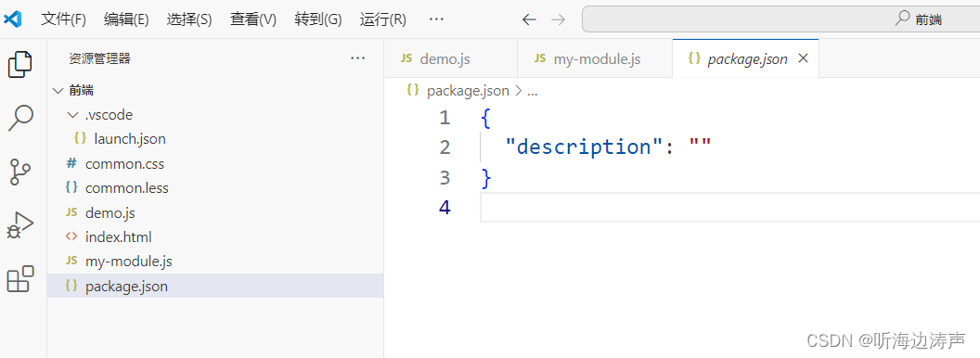Open the 运行(R) menu

383,19
